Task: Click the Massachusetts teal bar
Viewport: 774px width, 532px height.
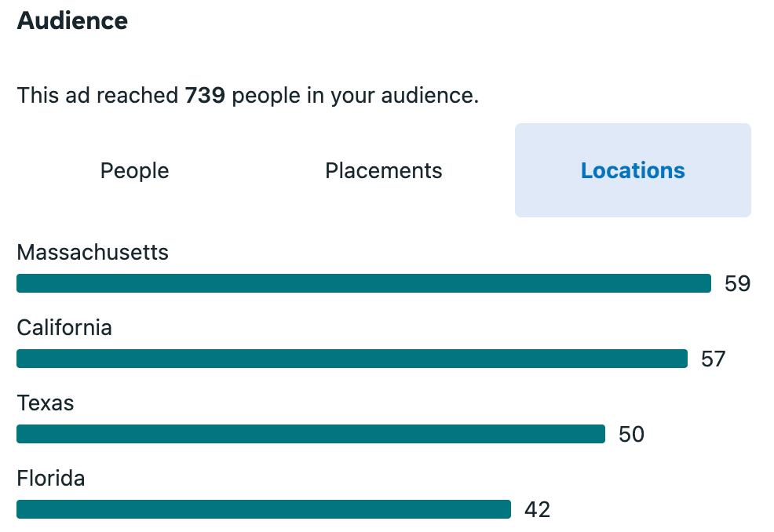Action: [x=363, y=283]
